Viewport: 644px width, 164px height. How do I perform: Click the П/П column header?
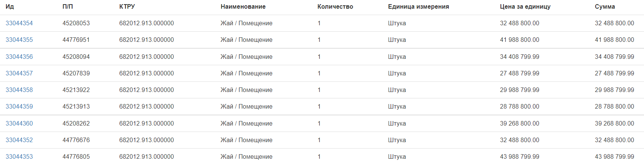68,7
